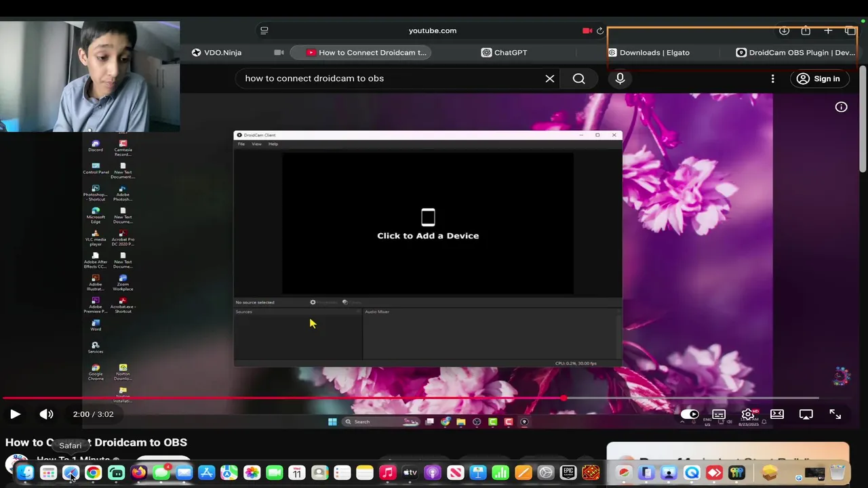868x488 pixels.
Task: Play the YouTube video
Action: [15, 414]
